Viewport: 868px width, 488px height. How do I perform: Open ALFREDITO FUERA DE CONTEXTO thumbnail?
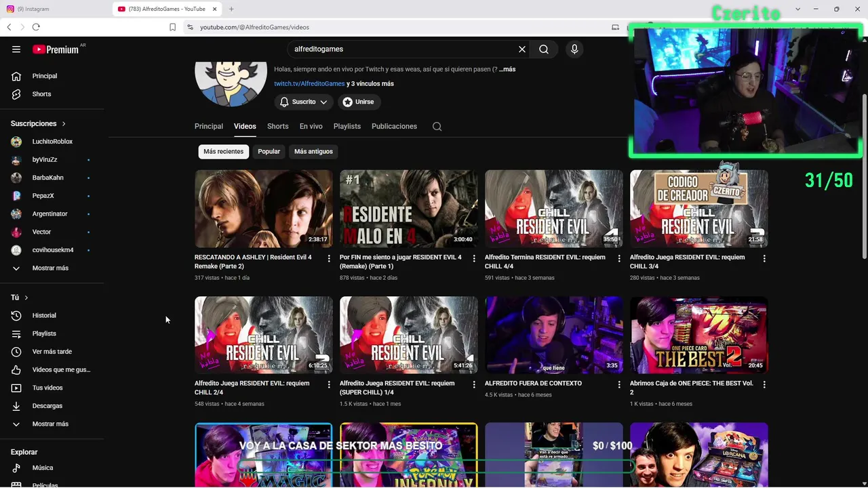(554, 335)
